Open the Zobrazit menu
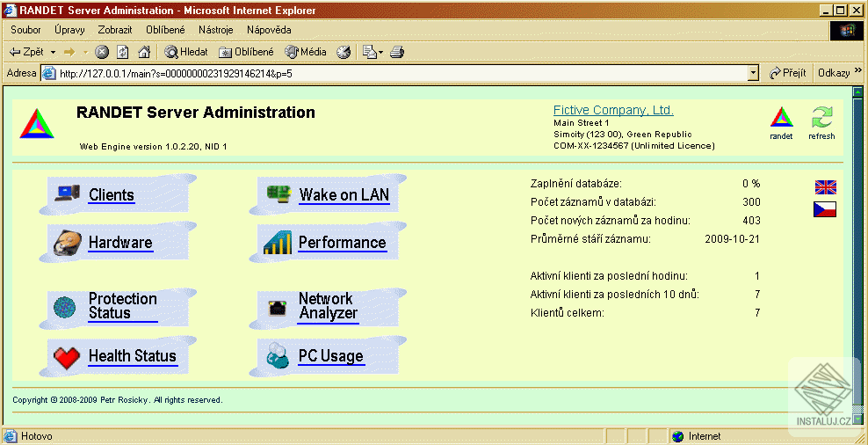868x445 pixels. [115, 30]
